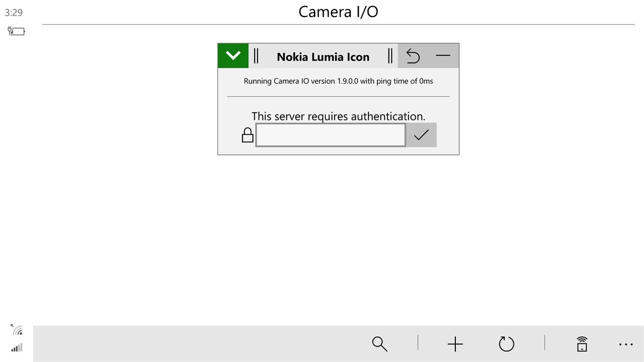Click the right grip handle beside Nokia Lumia Icon
Screen dimensions: 644x362
click(390, 56)
